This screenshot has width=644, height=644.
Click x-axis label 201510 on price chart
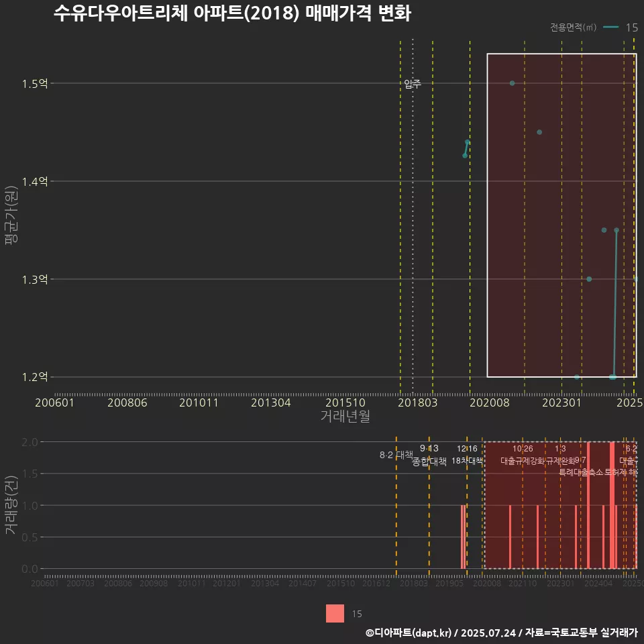coord(345,402)
